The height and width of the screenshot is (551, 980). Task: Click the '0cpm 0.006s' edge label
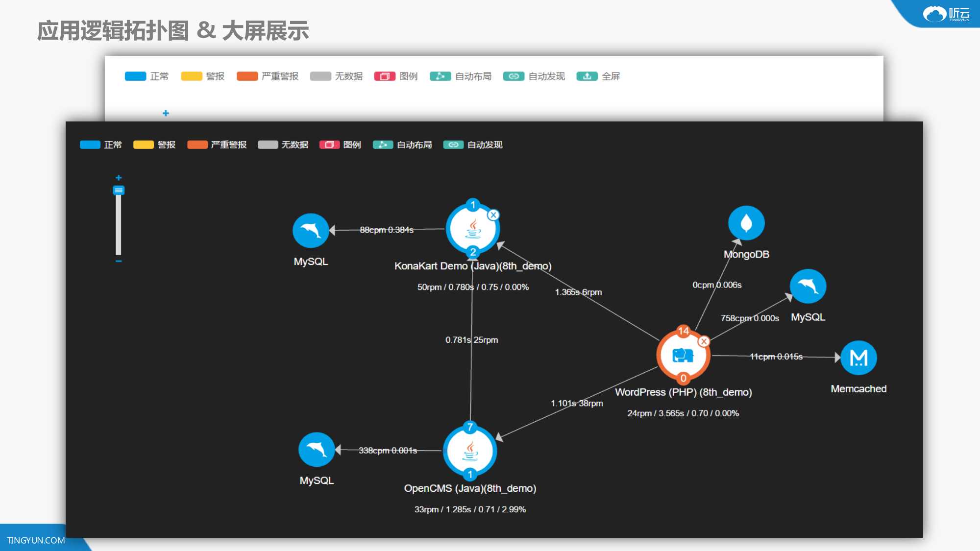[717, 285]
